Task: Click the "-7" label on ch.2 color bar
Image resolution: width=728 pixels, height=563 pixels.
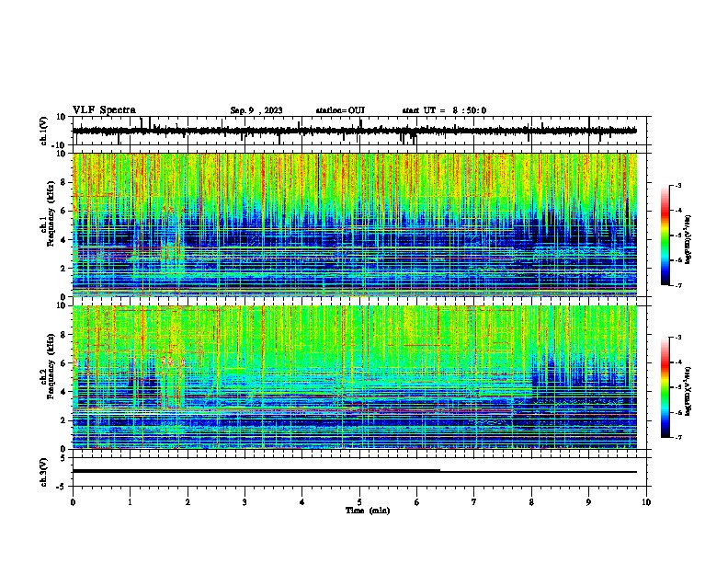Action: coord(678,438)
